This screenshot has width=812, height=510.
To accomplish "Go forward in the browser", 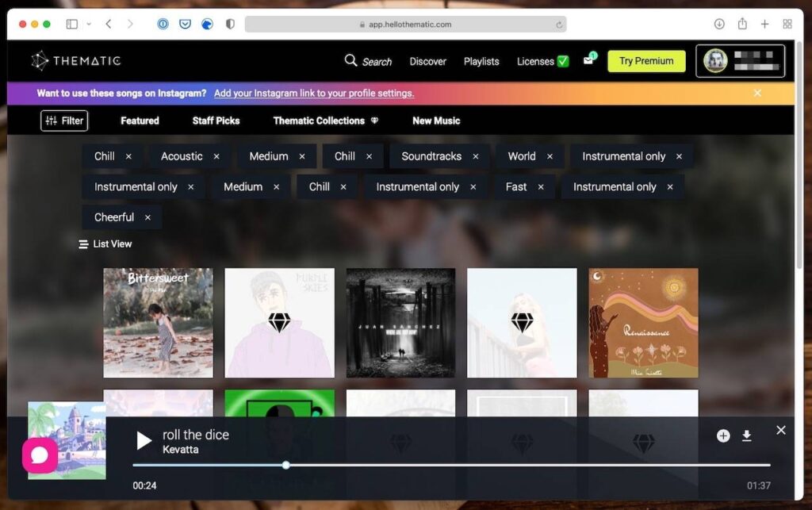I will tap(130, 24).
